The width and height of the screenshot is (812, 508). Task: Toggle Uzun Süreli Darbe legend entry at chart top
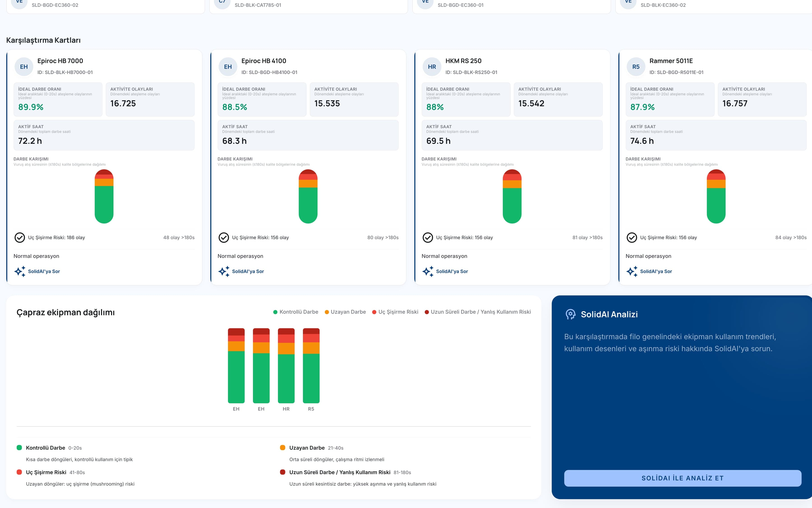click(478, 312)
